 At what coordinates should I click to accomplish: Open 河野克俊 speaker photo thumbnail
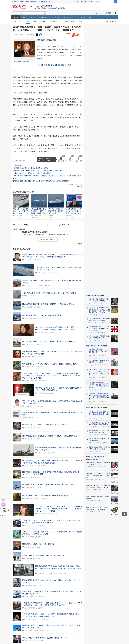pyautogui.click(x=24, y=49)
